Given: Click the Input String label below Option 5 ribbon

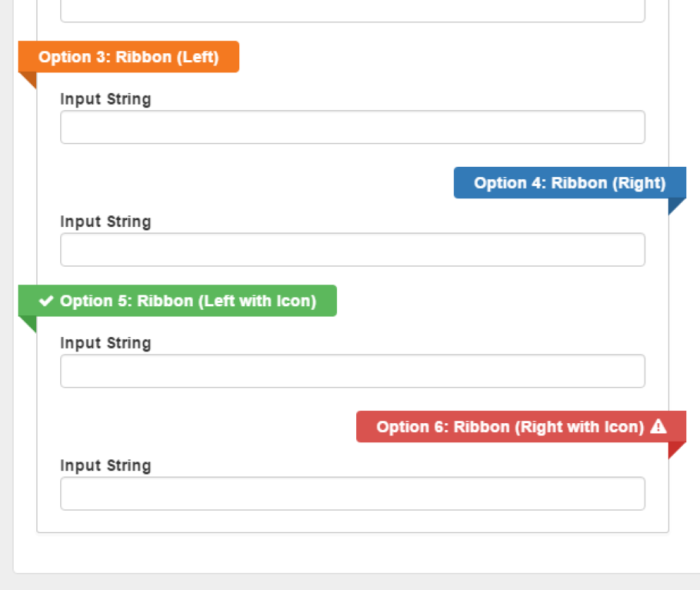Looking at the screenshot, I should pyautogui.click(x=106, y=343).
